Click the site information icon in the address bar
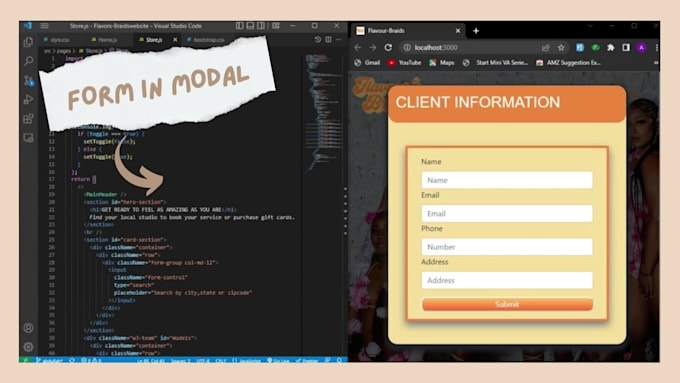This screenshot has width=680, height=383. [x=407, y=47]
